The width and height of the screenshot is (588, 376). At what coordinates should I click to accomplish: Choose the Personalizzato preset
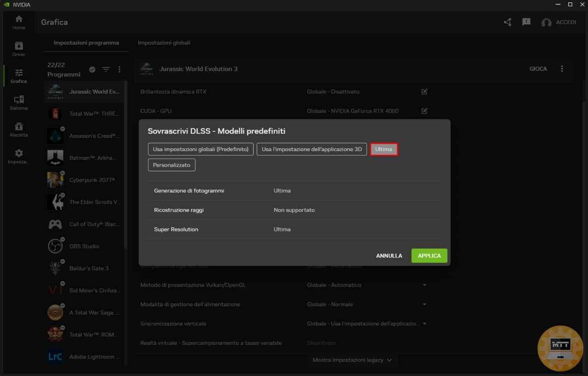[x=171, y=165]
